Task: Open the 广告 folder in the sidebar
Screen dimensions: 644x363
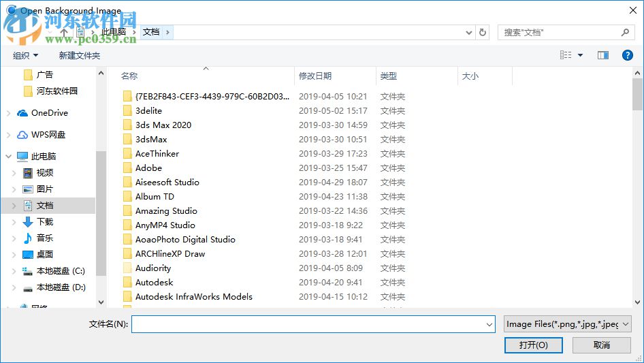Action: (x=39, y=75)
